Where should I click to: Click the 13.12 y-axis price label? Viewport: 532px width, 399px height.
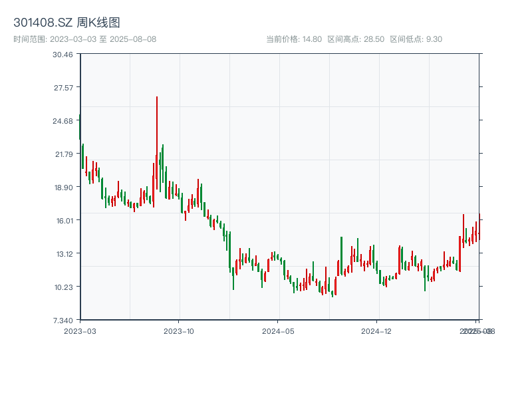[x=63, y=253]
